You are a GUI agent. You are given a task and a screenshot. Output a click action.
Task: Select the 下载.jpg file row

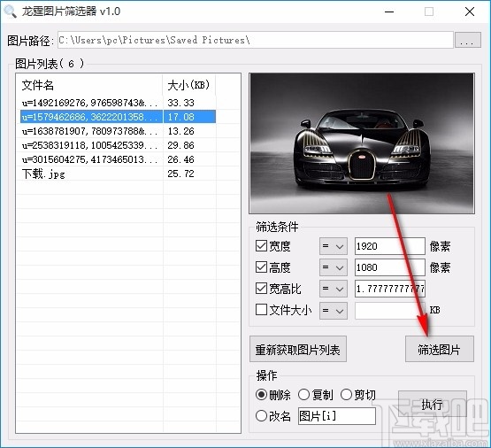(x=118, y=174)
